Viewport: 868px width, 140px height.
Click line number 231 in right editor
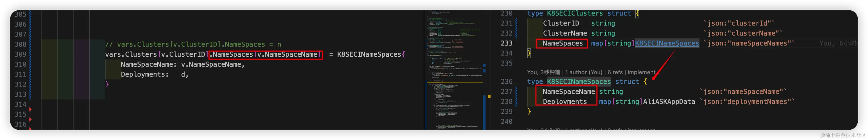(506, 23)
